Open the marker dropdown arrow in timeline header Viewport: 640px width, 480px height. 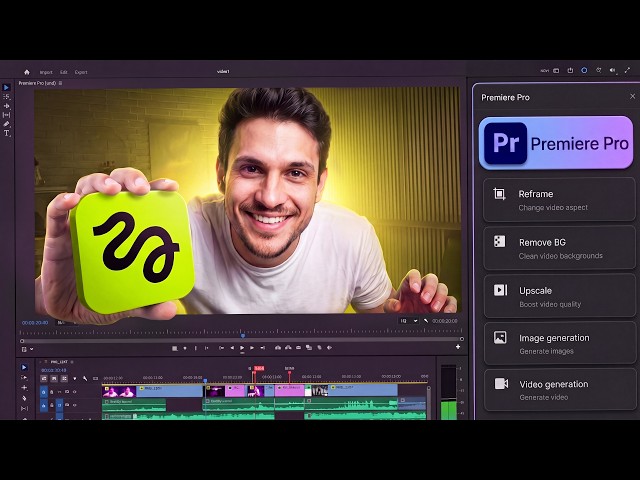[x=75, y=379]
